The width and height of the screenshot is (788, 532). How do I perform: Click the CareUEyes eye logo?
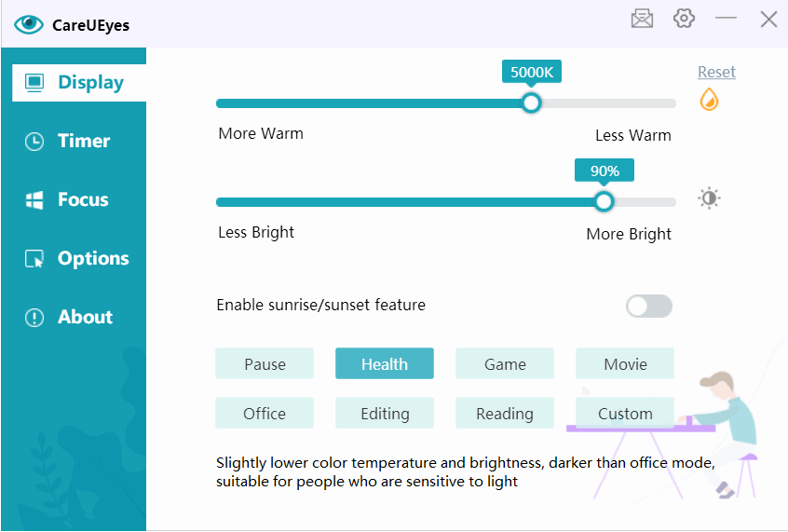(x=29, y=24)
